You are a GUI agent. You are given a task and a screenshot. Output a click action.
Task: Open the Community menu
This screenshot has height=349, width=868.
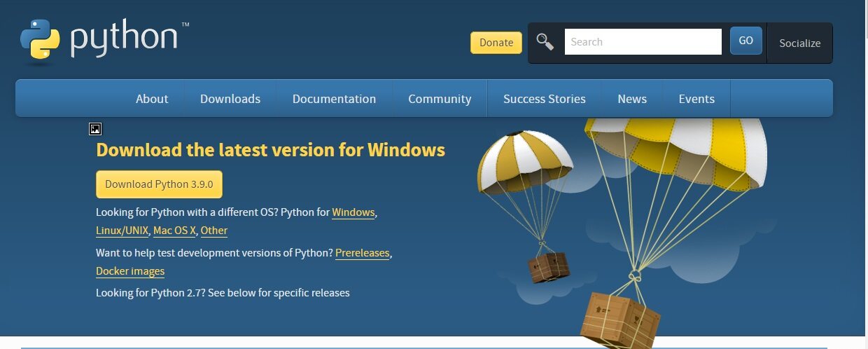[440, 99]
